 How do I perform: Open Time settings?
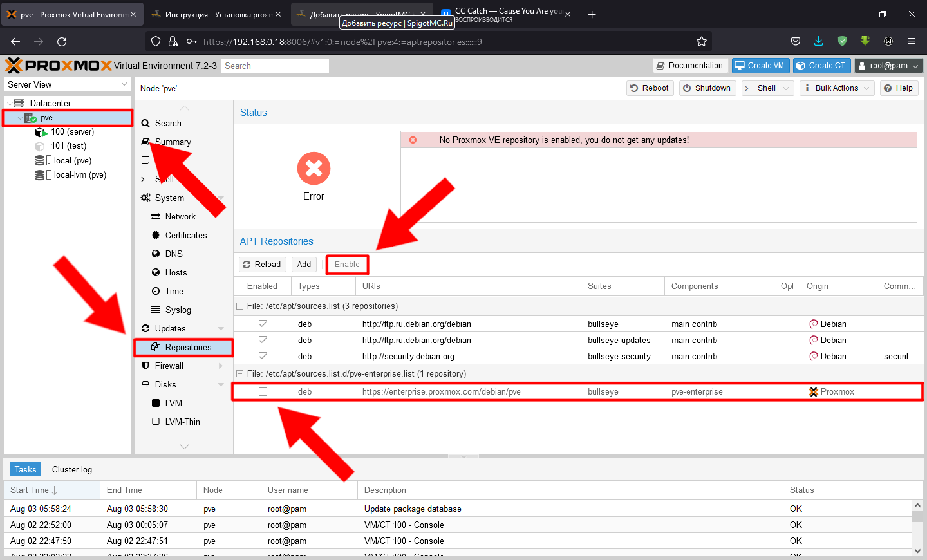click(174, 291)
